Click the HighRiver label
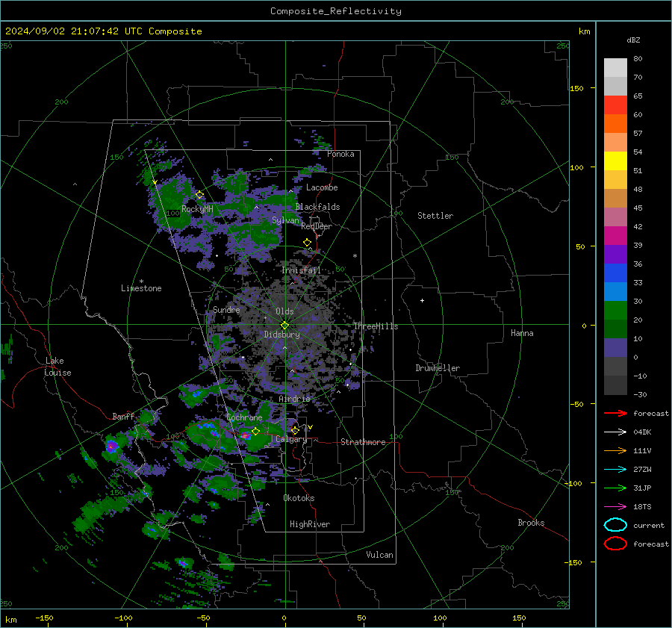 point(310,524)
